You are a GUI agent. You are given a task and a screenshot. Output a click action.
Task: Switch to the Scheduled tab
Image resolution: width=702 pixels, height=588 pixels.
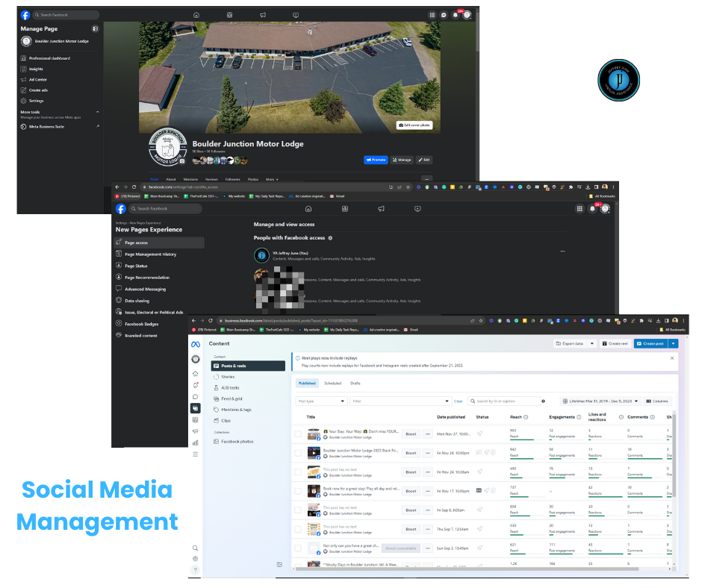[332, 384]
